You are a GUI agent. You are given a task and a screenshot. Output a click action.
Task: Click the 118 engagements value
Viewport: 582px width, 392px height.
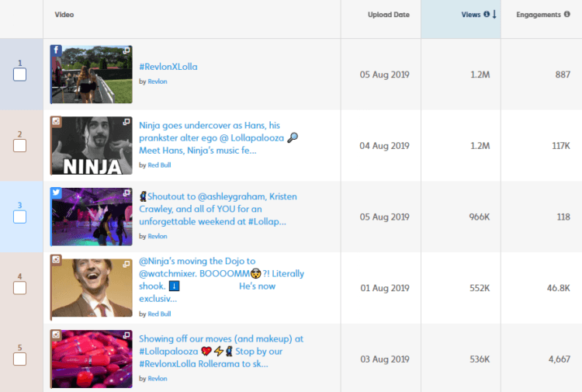tap(563, 217)
